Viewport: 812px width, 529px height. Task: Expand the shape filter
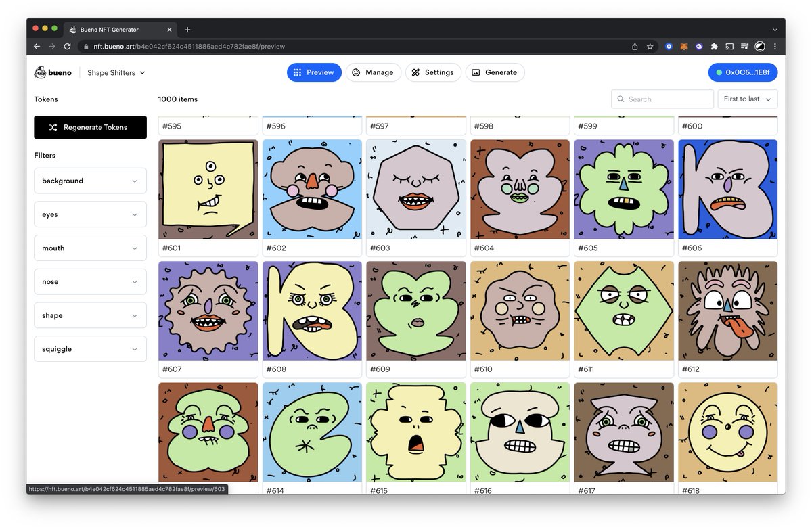coord(90,315)
